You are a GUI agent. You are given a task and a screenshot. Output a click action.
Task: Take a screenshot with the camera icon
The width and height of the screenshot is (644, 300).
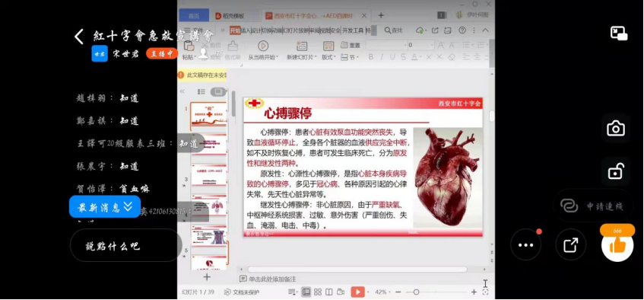[616, 129]
